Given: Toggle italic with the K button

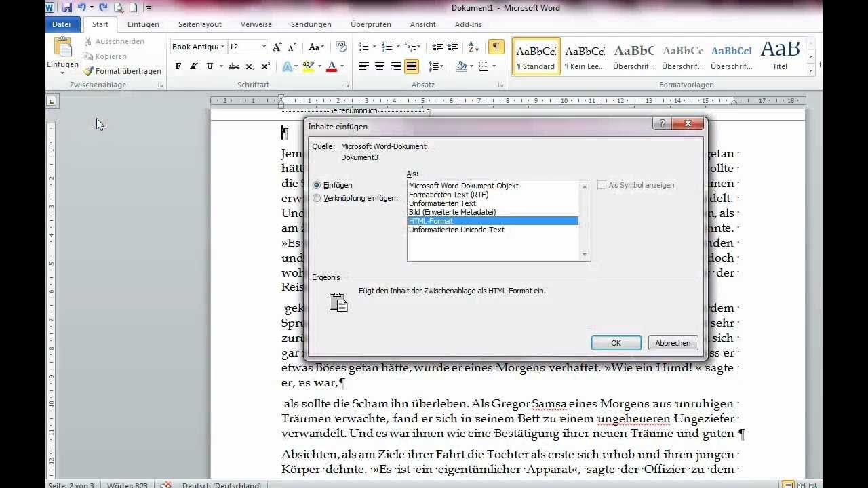Looking at the screenshot, I should [194, 66].
